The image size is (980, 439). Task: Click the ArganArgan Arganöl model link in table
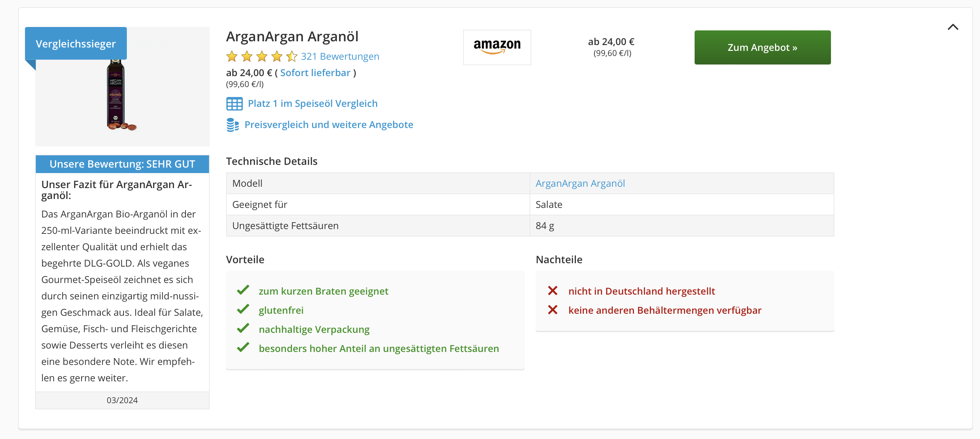point(580,183)
